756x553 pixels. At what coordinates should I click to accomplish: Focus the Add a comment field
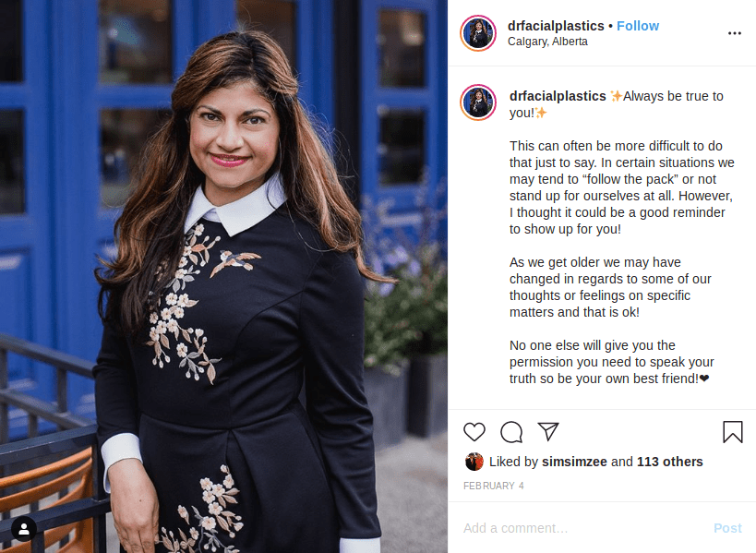(583, 528)
